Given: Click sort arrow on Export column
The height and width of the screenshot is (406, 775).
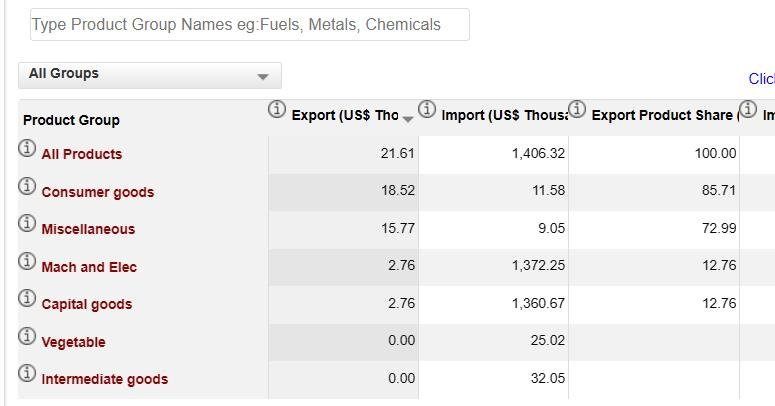Looking at the screenshot, I should 408,119.
